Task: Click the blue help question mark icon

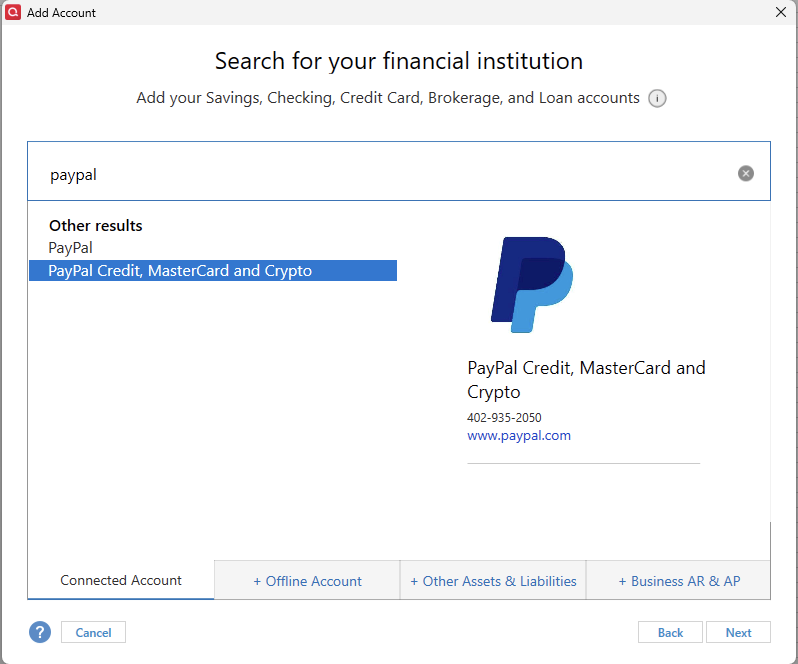Action: [40, 632]
